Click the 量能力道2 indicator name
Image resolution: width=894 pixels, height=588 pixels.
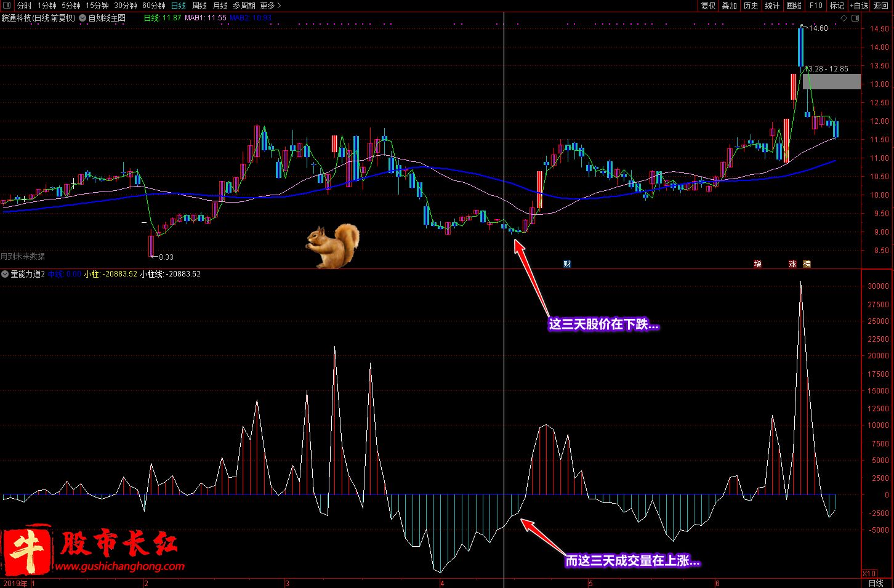tap(28, 274)
